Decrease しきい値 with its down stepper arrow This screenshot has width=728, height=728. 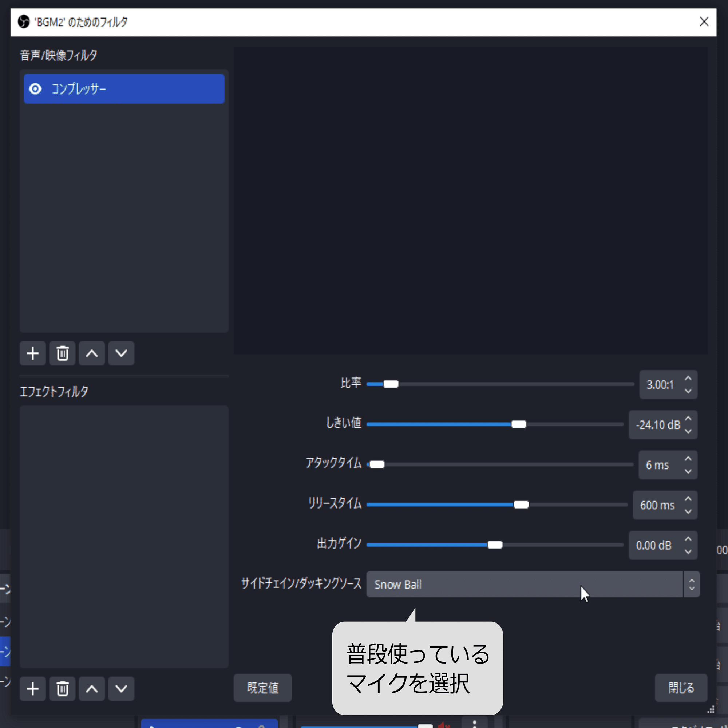click(x=688, y=430)
